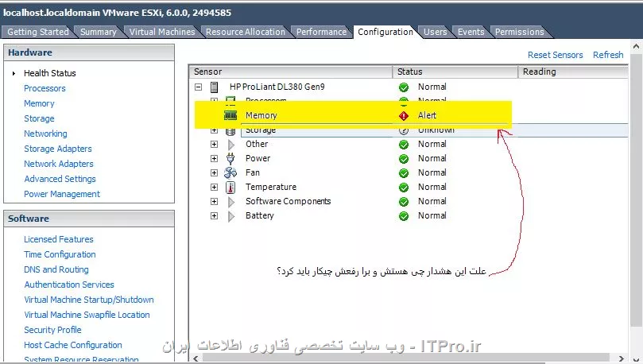
Task: Click the Software Components arrow icon
Action: click(x=231, y=202)
